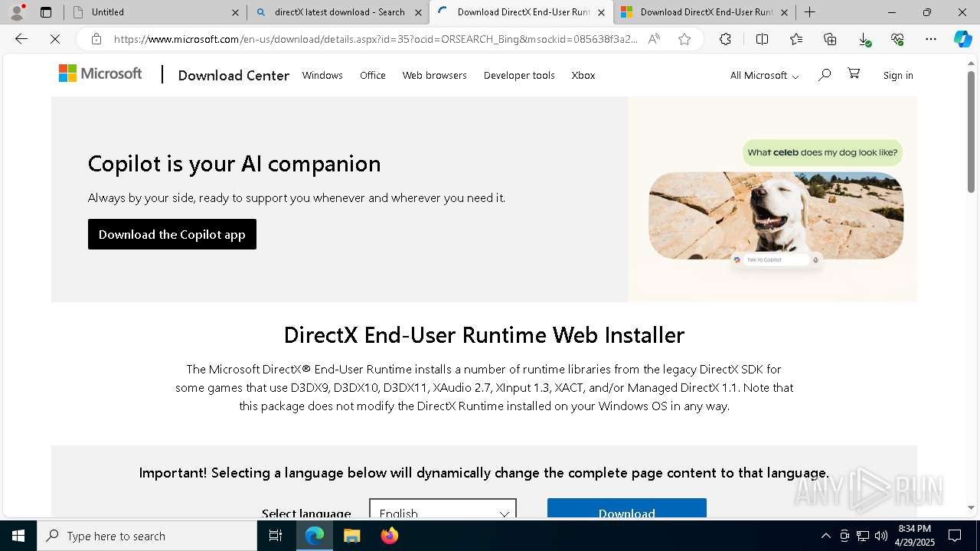The height and width of the screenshot is (551, 980).
Task: Click the Download Center link
Action: [x=234, y=75]
